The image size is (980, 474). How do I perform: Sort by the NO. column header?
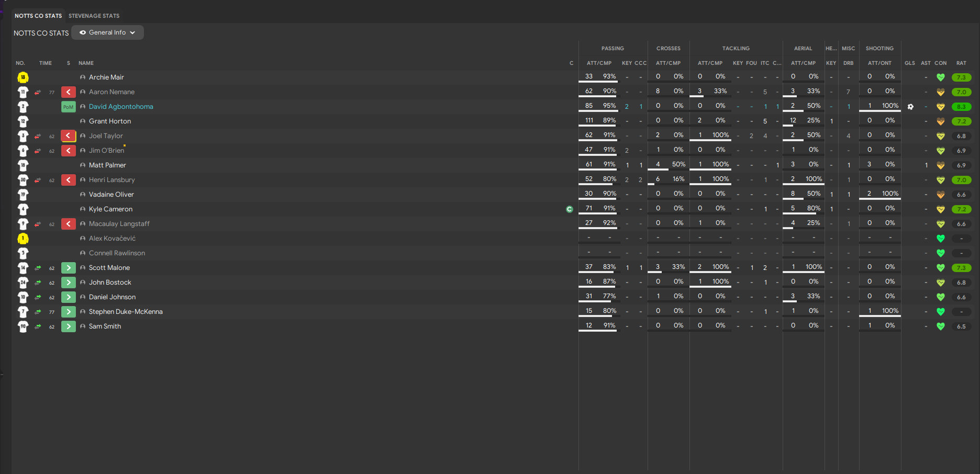tap(20, 63)
